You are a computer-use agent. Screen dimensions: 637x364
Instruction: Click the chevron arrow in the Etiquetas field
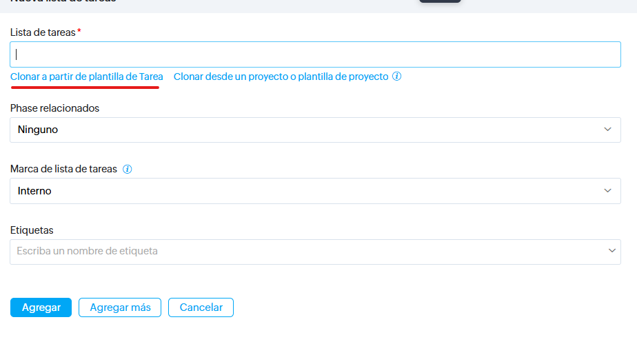(611, 252)
